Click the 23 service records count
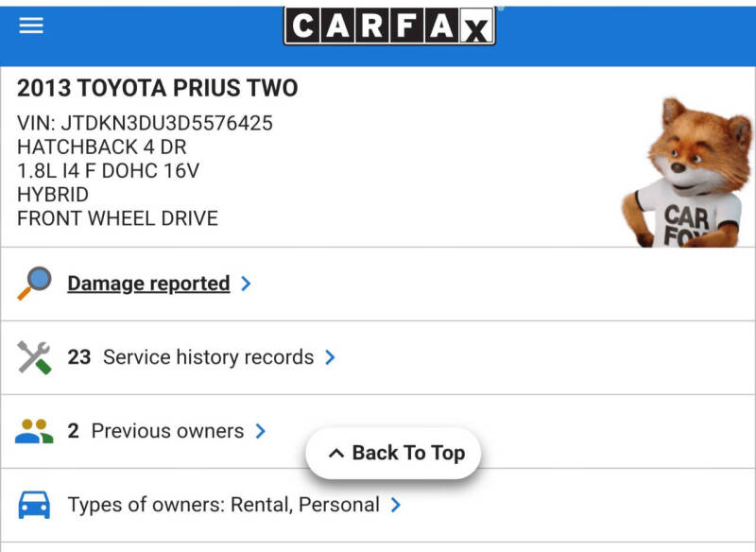 pyautogui.click(x=79, y=357)
